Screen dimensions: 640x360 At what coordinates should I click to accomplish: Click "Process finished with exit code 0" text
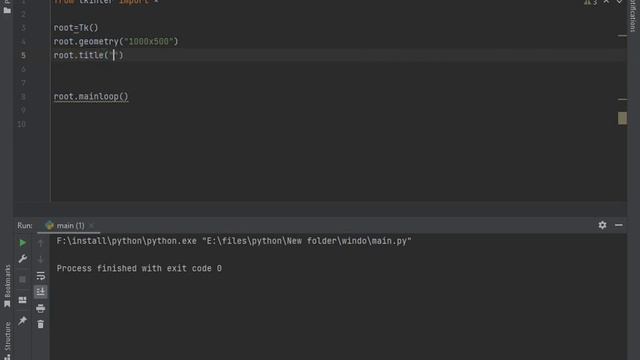click(139, 268)
